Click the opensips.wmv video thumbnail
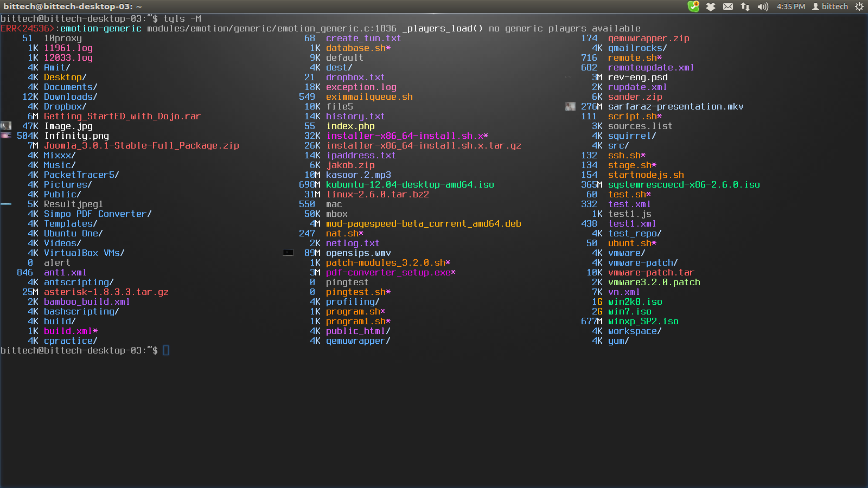The width and height of the screenshot is (868, 488). 288,252
